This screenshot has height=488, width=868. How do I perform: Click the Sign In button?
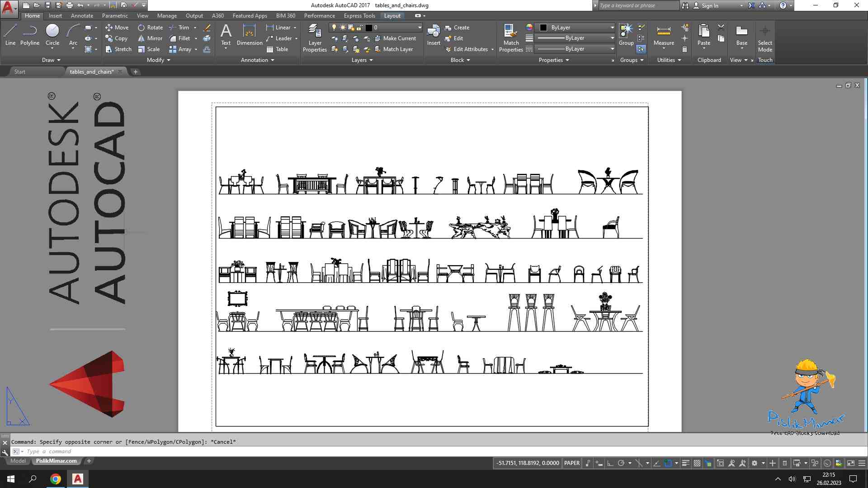[709, 5]
